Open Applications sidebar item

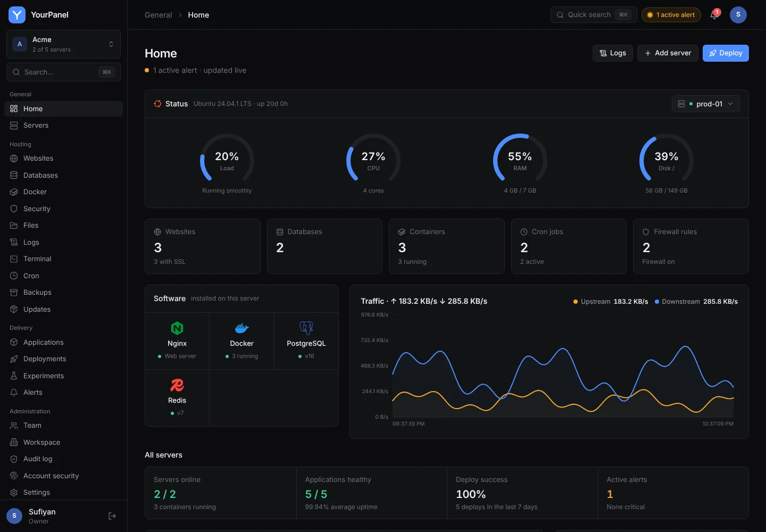point(63,343)
